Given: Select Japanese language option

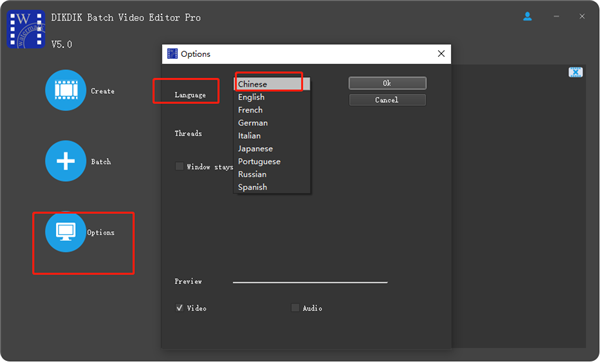Looking at the screenshot, I should (x=272, y=148).
